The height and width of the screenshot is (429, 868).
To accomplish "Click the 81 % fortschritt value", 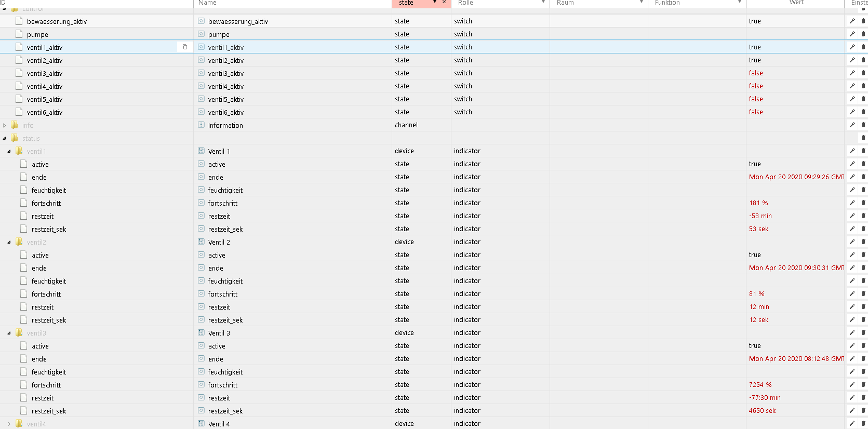I will [757, 293].
